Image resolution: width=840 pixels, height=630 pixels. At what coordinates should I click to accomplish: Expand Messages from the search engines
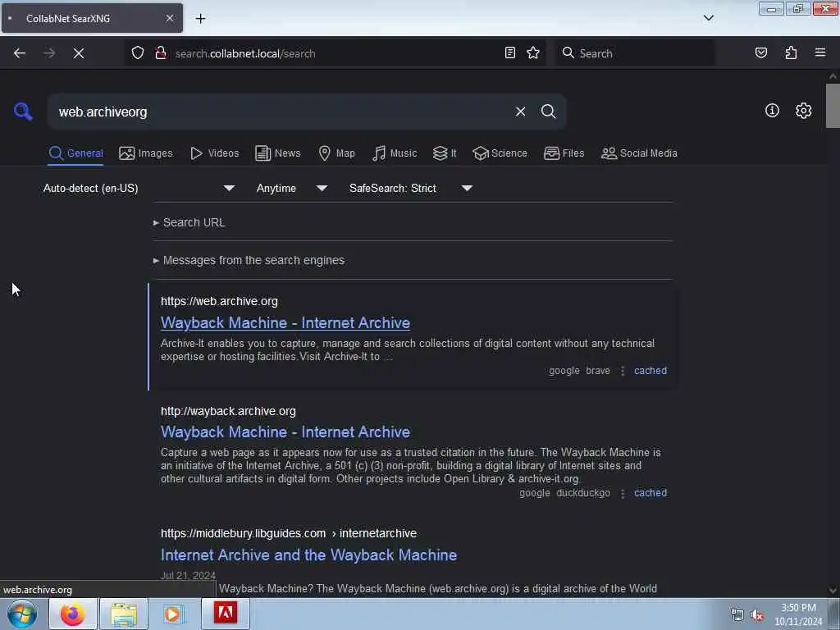pyautogui.click(x=249, y=260)
